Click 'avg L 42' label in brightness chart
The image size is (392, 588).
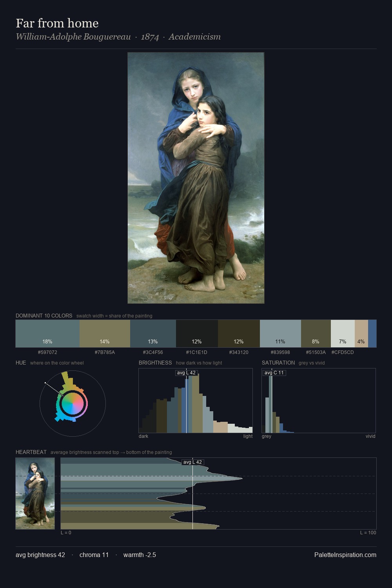186,373
